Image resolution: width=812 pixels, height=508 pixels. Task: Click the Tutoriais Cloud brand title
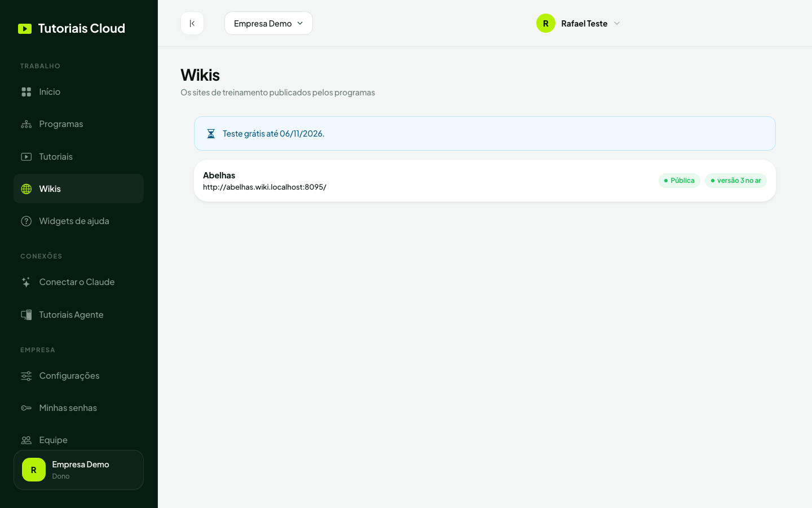click(82, 29)
